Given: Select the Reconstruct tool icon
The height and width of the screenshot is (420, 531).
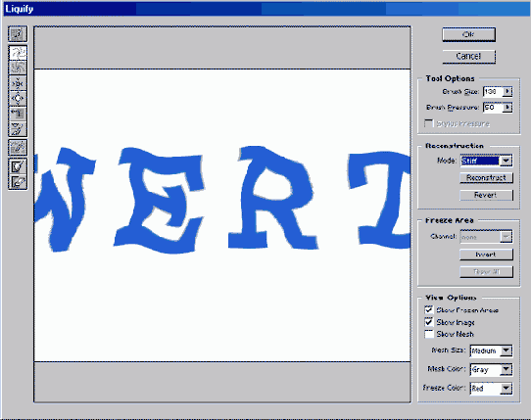Looking at the screenshot, I should point(18,148).
